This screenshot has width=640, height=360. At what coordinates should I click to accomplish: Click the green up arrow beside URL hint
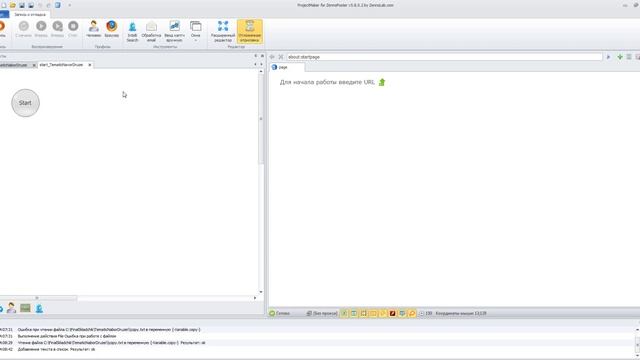coord(382,82)
